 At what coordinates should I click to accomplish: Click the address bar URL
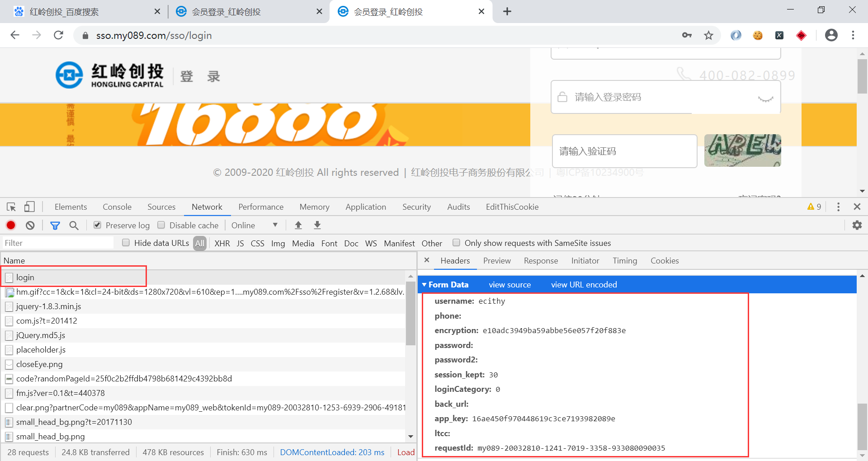click(x=154, y=35)
